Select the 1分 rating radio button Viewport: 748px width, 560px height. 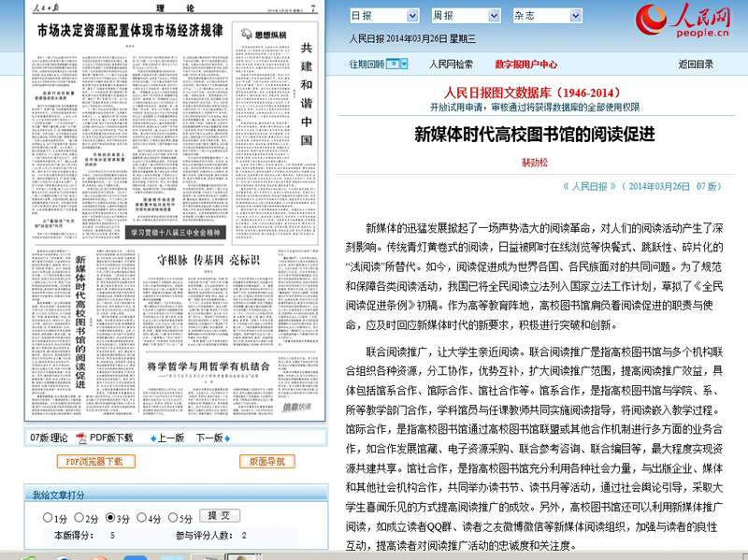48,517
